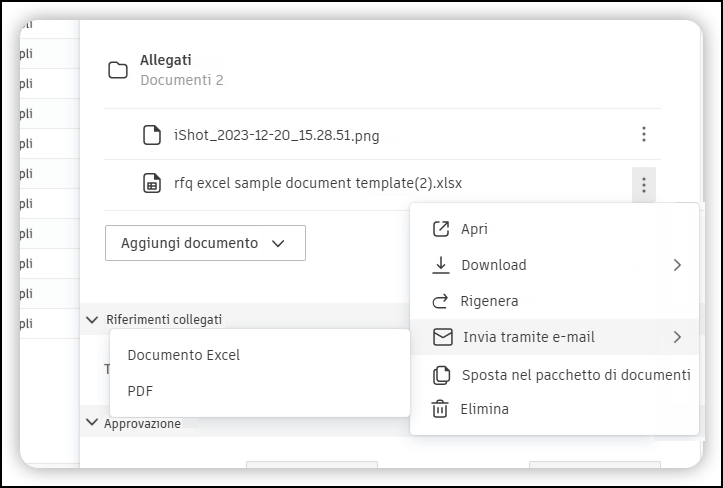Collapse the Riferimenti collegati section
Viewport: 723px width, 488px height.
tap(93, 320)
